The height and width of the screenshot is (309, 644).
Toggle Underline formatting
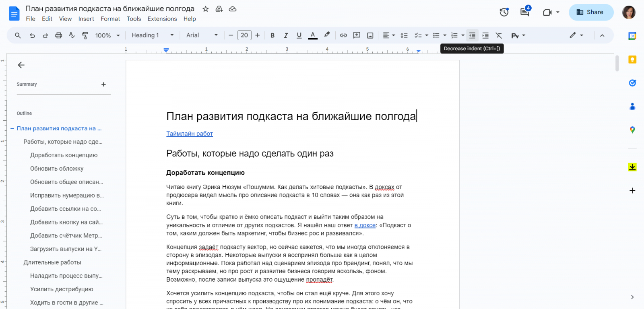click(299, 35)
